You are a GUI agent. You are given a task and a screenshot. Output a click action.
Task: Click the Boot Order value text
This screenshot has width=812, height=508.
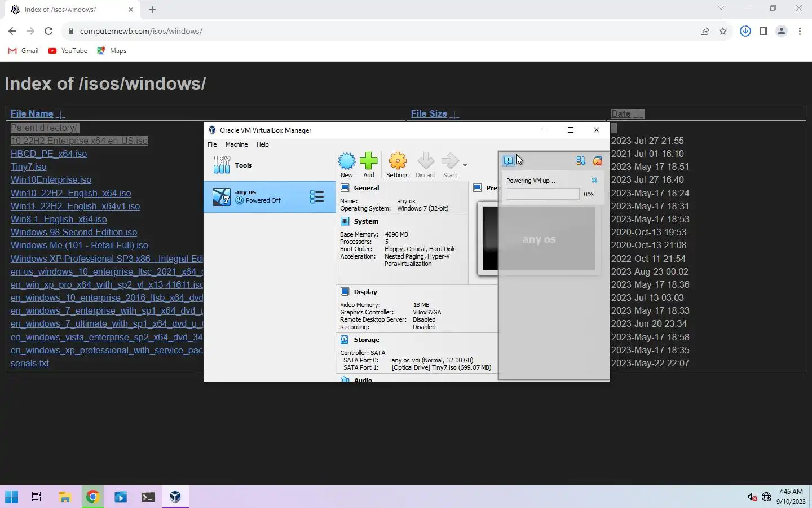coord(420,249)
